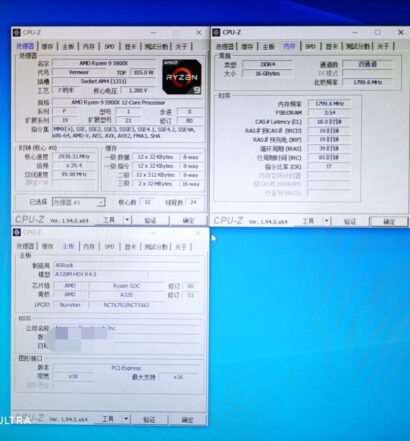This screenshot has height=441, width=410.
Task: Click the processor name field AMD Ryzen 9 5900X
Action: pos(104,63)
